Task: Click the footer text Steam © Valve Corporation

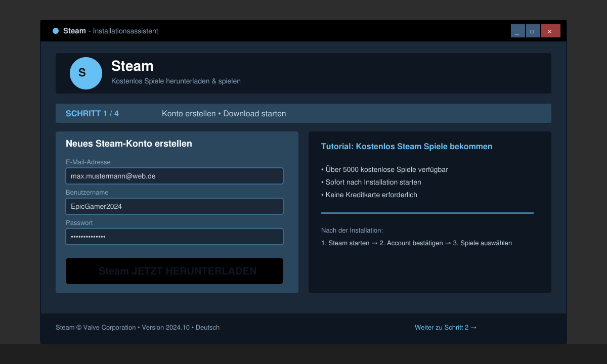Action: [x=96, y=328]
